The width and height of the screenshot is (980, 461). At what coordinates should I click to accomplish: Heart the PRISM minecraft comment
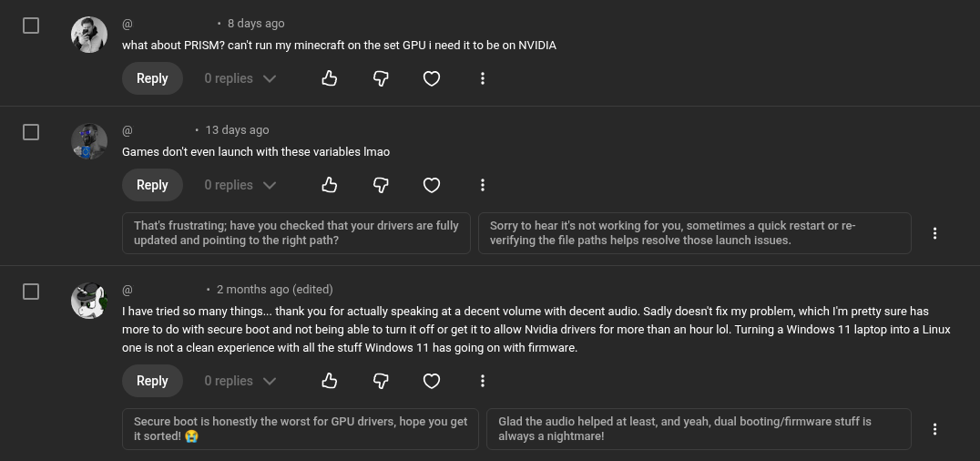click(x=432, y=78)
